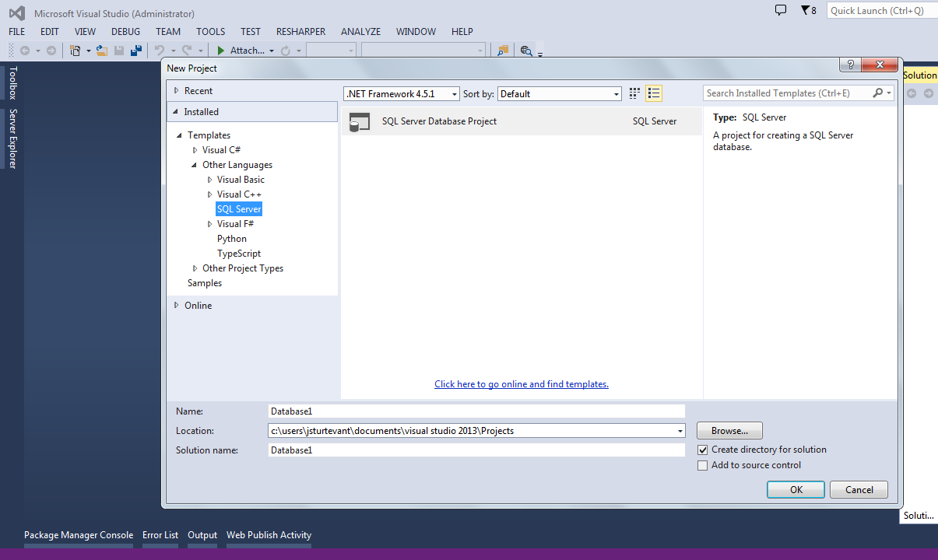Open the FILE menu
This screenshot has height=560, width=938.
[17, 32]
